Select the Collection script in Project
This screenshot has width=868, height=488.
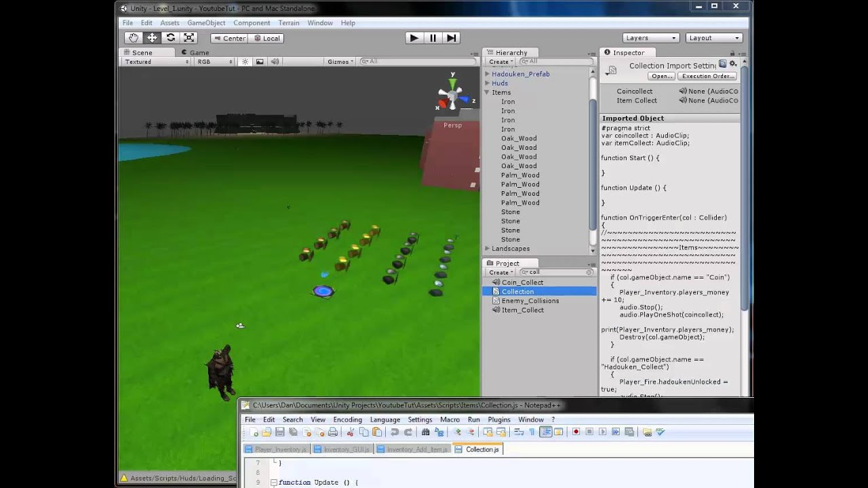click(539, 291)
